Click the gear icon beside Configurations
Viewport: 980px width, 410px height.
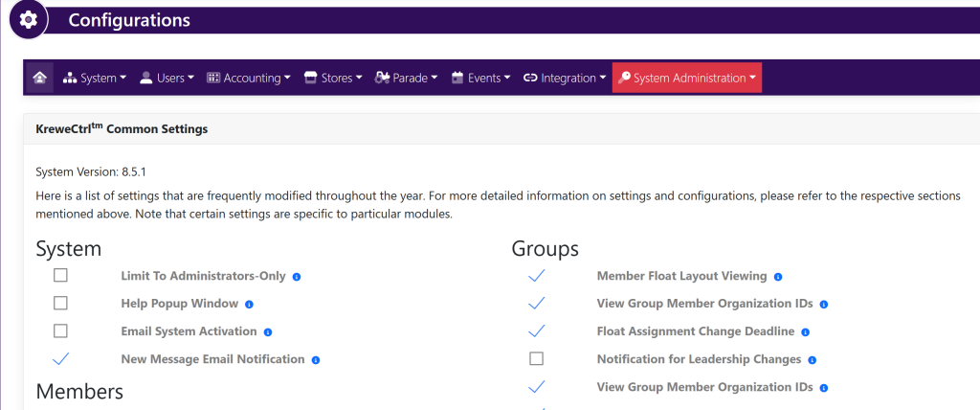[x=29, y=20]
